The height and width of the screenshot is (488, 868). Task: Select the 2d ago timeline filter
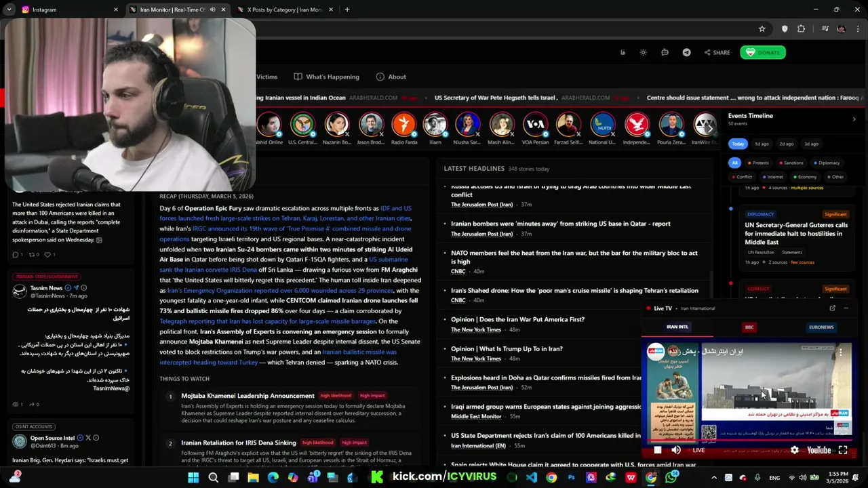(787, 144)
